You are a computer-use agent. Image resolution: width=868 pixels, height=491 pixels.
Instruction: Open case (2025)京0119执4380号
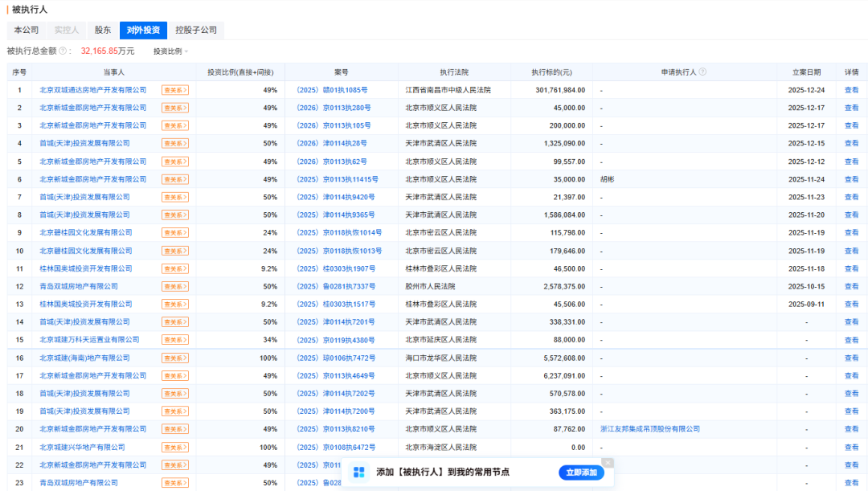point(335,339)
